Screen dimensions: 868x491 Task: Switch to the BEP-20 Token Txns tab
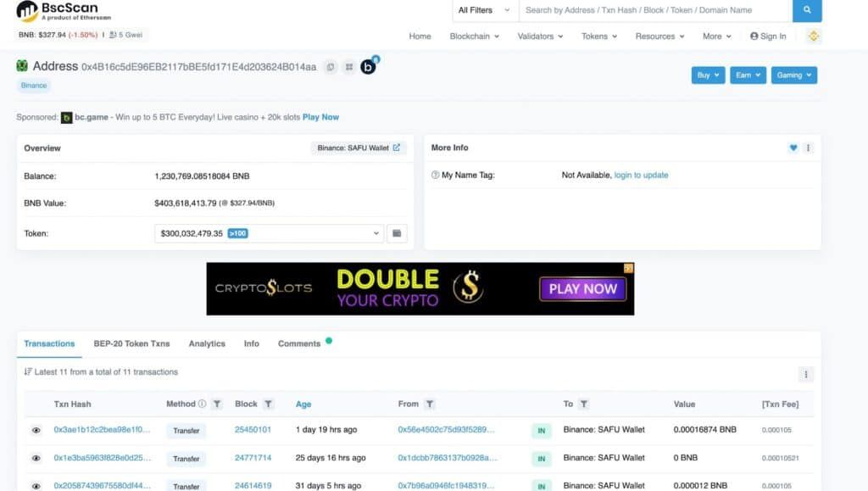coord(131,343)
